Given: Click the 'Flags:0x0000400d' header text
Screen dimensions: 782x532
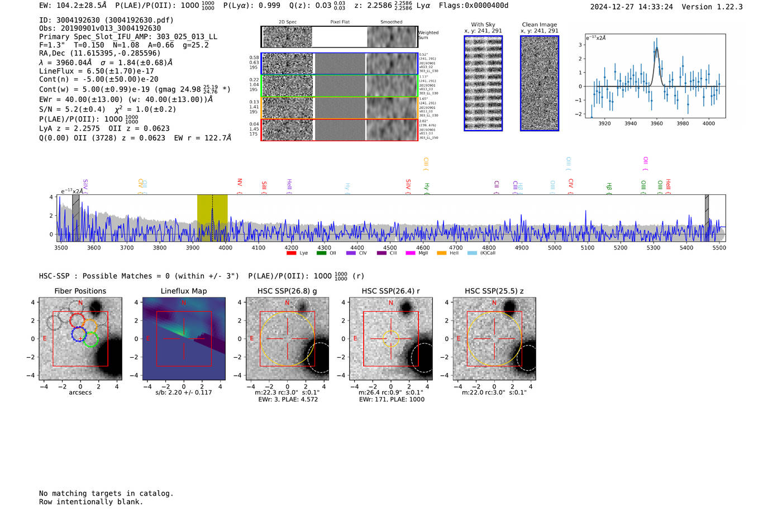Looking at the screenshot, I should pyautogui.click(x=474, y=5).
